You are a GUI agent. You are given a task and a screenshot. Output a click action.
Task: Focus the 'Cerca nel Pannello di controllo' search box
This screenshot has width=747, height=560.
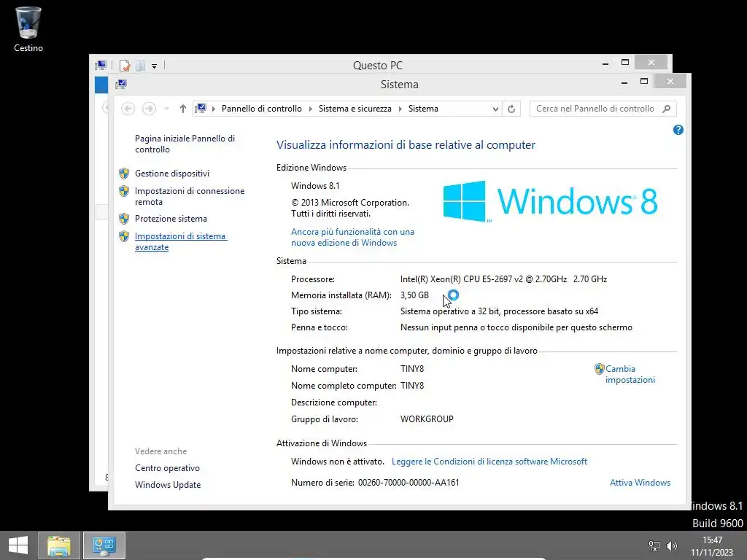pyautogui.click(x=595, y=109)
